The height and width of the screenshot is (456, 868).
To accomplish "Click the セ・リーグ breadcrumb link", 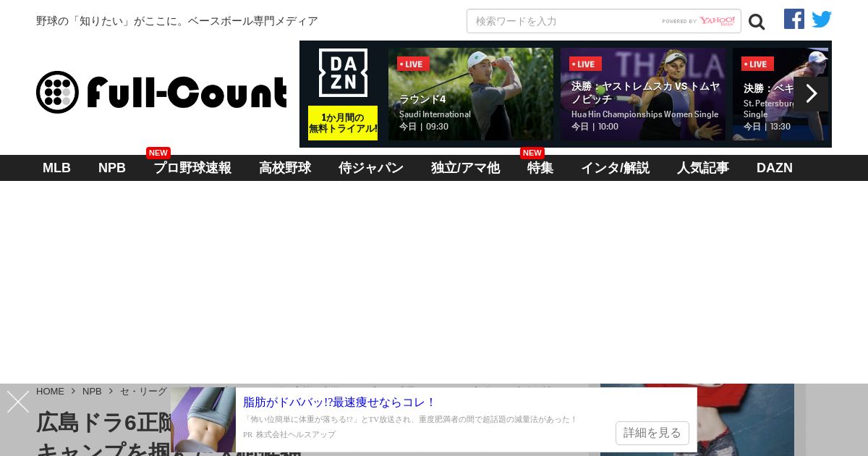I will (x=143, y=391).
